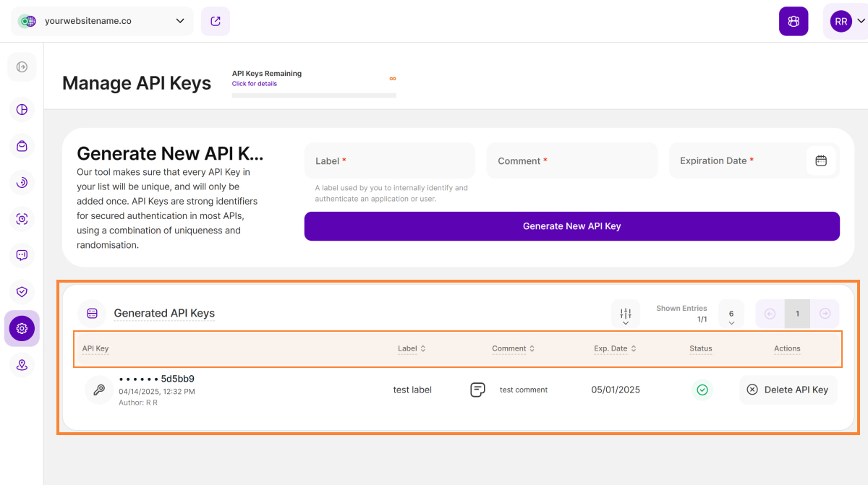Click into the Label input field
The height and width of the screenshot is (485, 868).
click(x=390, y=160)
